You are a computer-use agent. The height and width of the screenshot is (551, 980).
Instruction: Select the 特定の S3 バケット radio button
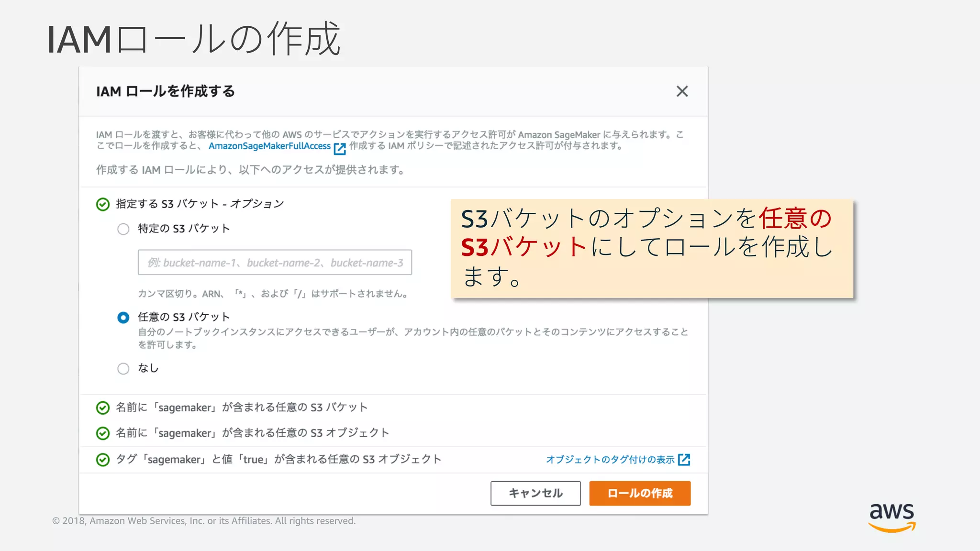tap(123, 229)
